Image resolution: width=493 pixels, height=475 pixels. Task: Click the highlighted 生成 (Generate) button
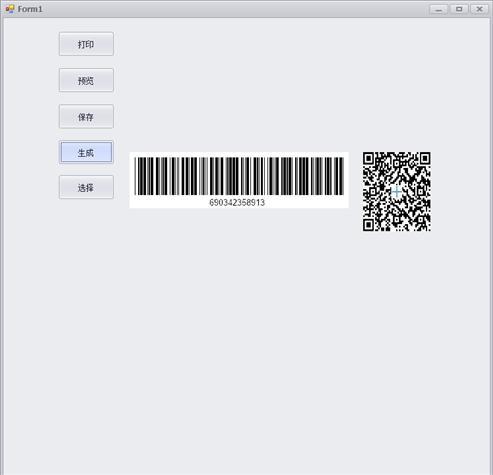click(x=86, y=152)
